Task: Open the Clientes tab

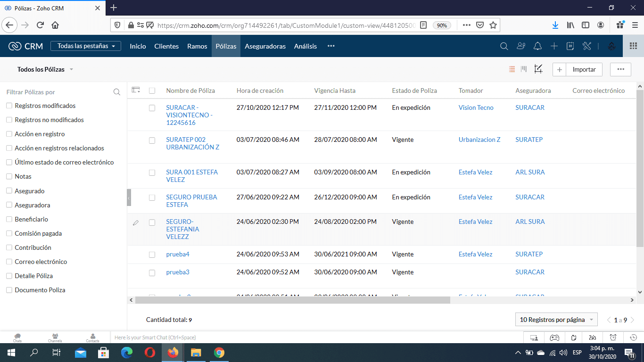Action: [x=166, y=46]
